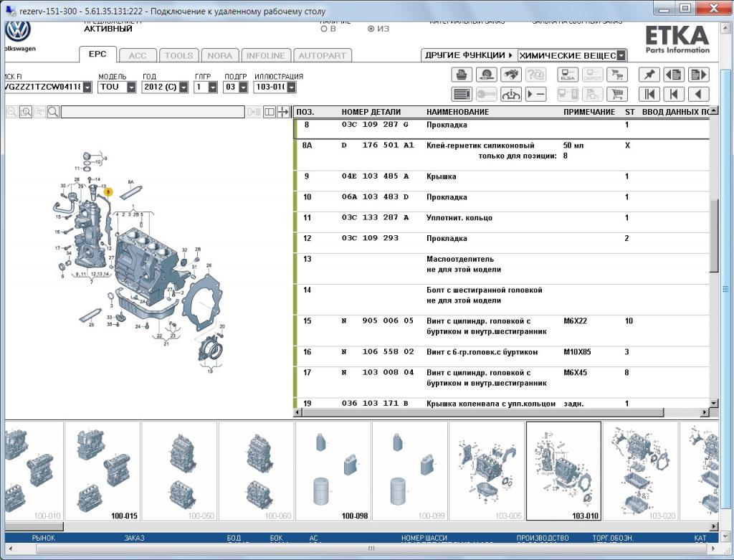
Task: Open the single shopping cart icon
Action: 617,94
